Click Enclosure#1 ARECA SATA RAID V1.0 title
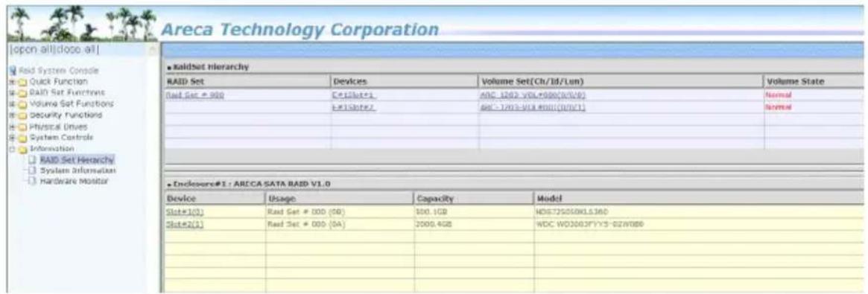The image size is (868, 294). click(252, 184)
